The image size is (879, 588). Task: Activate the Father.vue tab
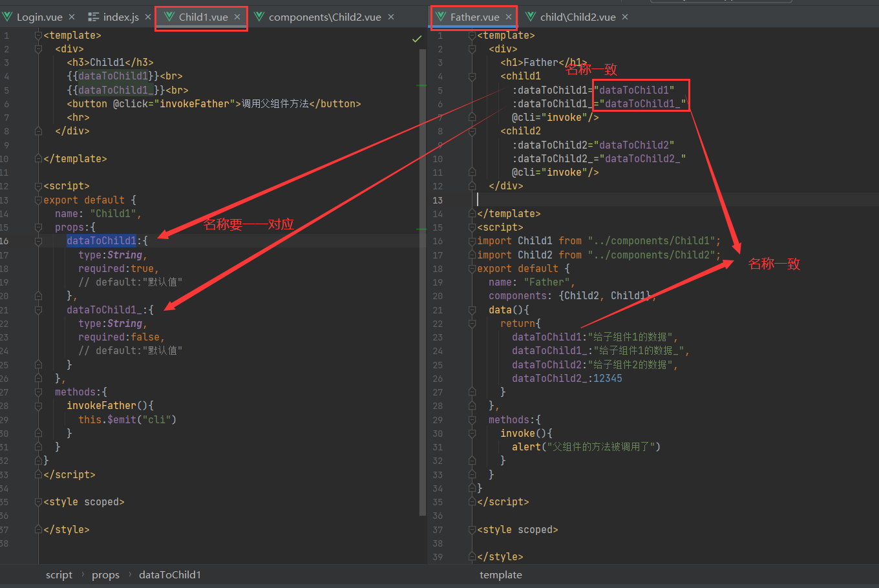(474, 17)
